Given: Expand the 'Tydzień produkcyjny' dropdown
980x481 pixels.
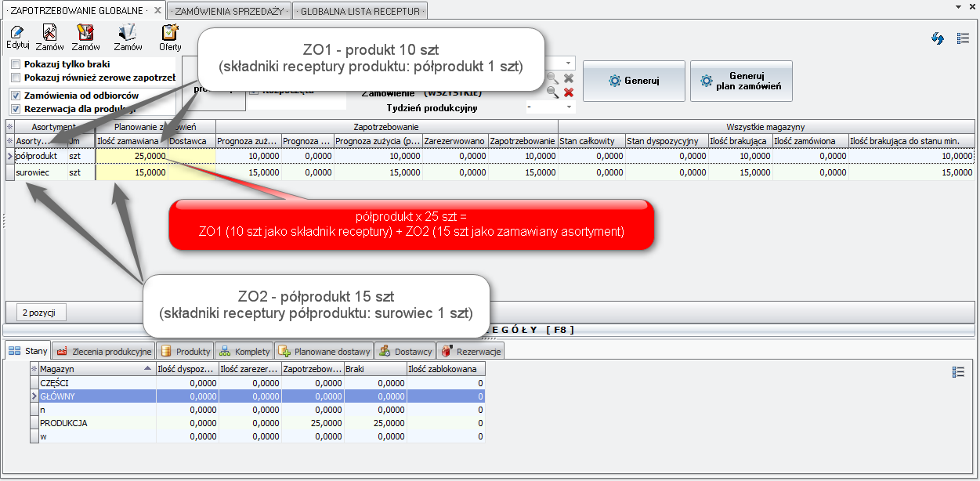Looking at the screenshot, I should coord(569,107).
